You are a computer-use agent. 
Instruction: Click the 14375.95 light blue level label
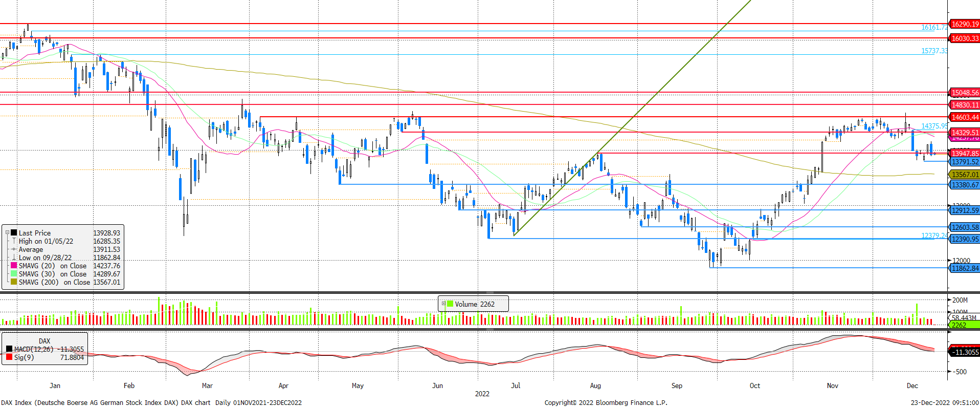[x=934, y=126]
